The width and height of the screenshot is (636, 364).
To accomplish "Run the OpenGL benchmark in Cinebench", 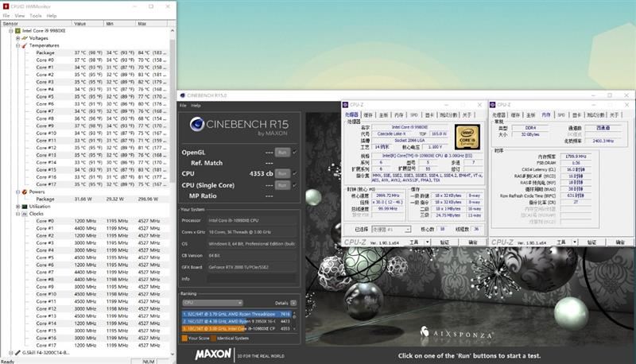I will pyautogui.click(x=282, y=153).
